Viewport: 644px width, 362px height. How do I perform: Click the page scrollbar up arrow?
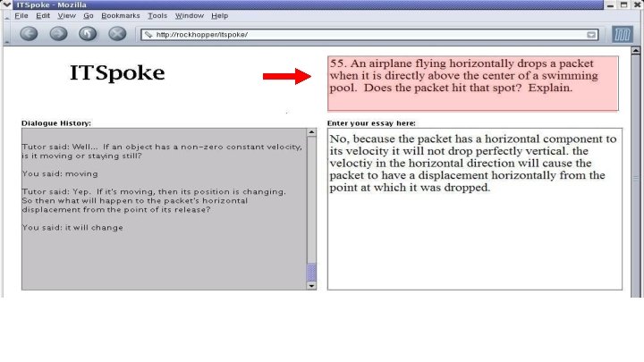[635, 51]
